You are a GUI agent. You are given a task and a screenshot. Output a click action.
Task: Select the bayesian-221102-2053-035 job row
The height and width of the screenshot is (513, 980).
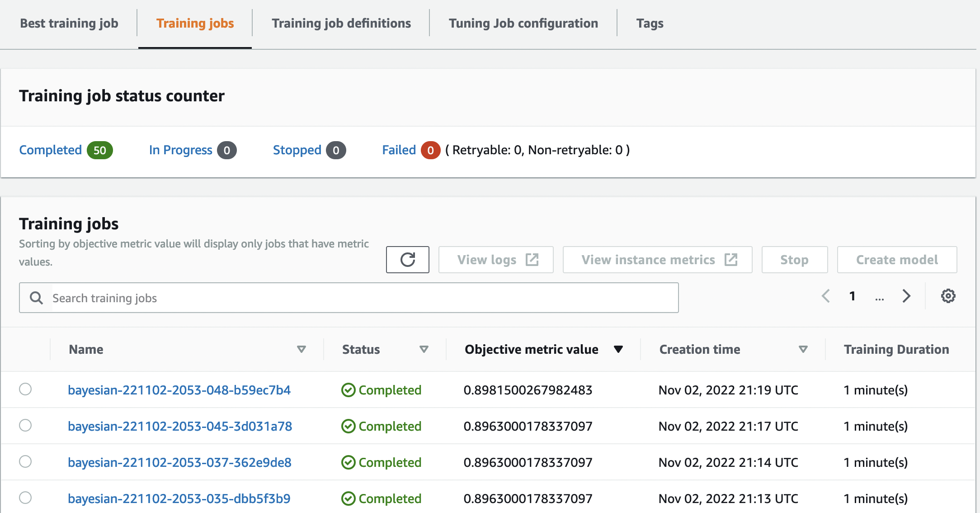(25, 498)
